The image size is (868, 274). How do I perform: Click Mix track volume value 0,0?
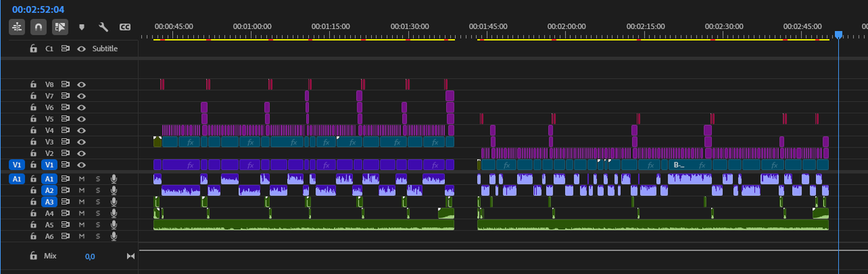click(x=90, y=257)
